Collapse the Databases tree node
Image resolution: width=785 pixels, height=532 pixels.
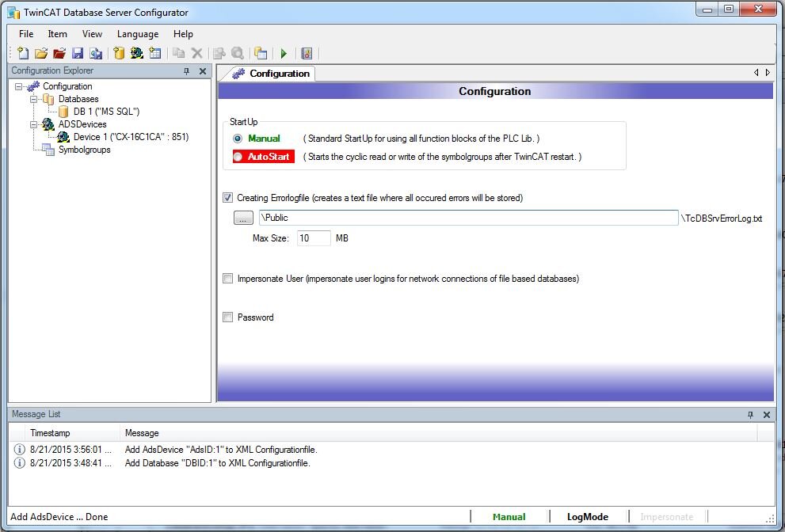[x=33, y=99]
